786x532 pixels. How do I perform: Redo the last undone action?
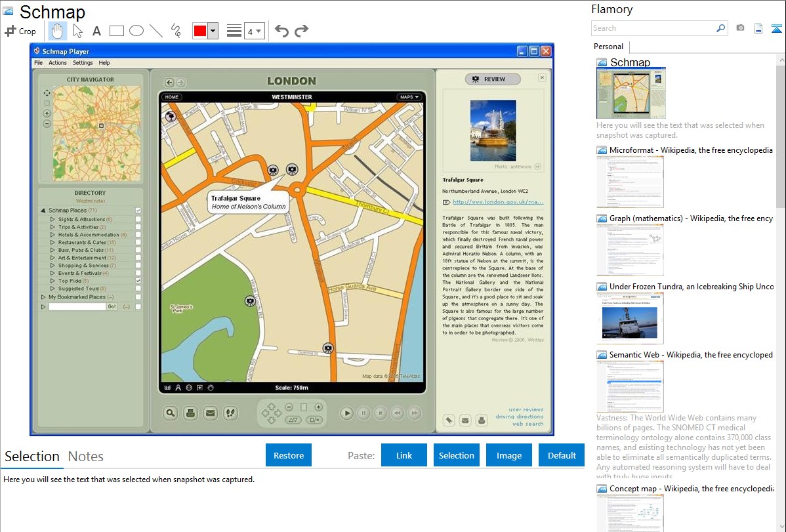pyautogui.click(x=301, y=31)
